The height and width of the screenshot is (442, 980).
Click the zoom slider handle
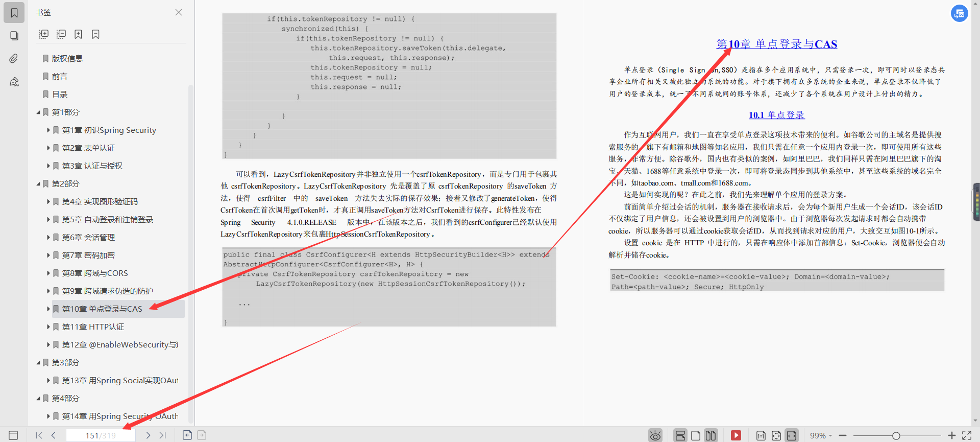point(896,435)
